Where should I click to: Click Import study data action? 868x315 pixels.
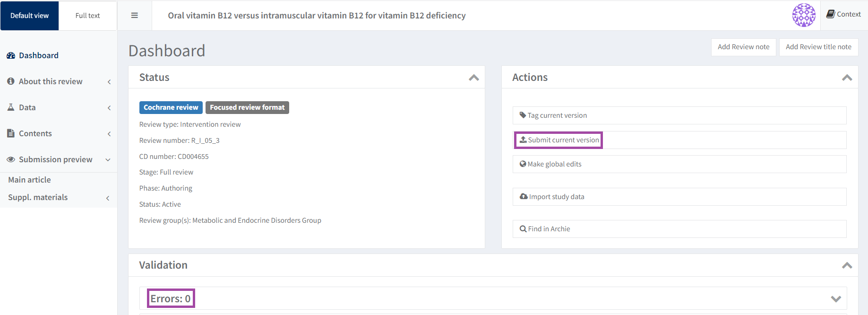click(x=556, y=197)
